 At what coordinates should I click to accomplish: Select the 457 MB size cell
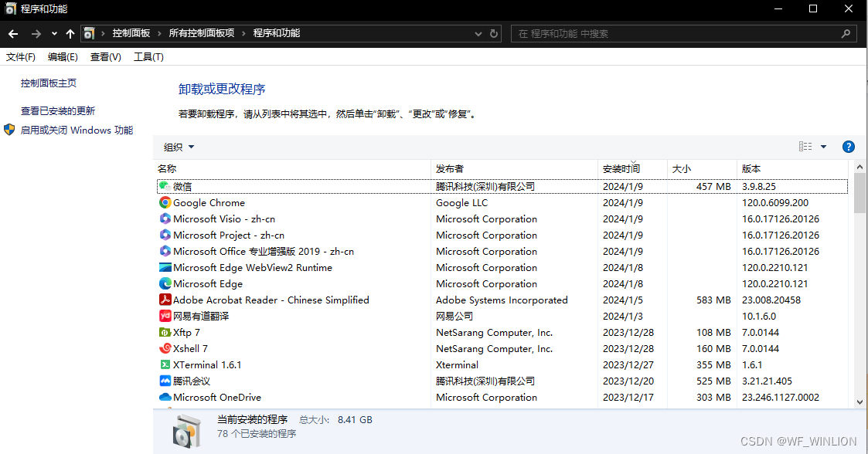pyautogui.click(x=713, y=186)
